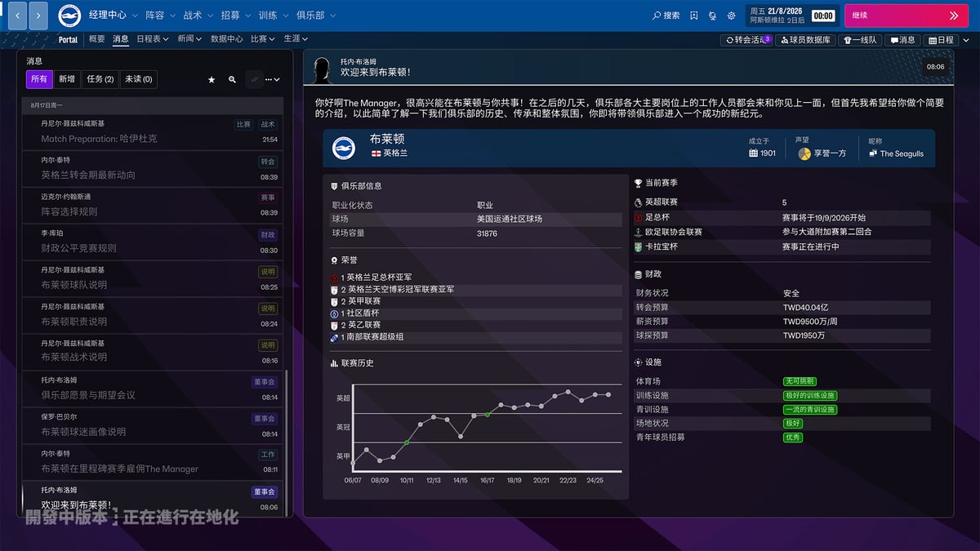Open the bookmarks icon in top bar

(x=693, y=16)
